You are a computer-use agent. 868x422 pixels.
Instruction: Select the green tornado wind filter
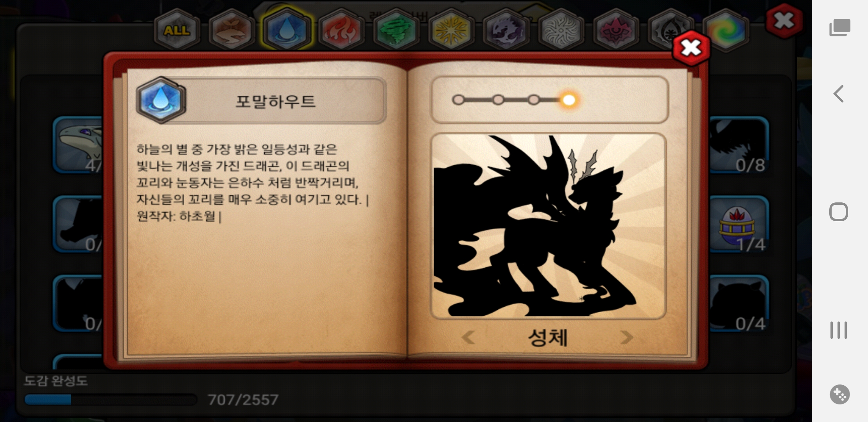(396, 30)
